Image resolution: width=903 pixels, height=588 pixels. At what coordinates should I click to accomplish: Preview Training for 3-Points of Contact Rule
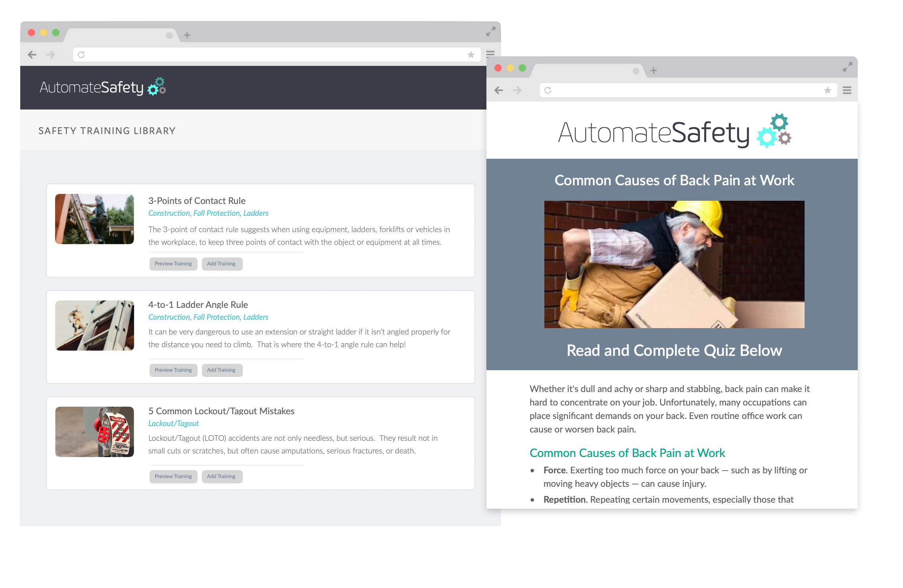(173, 264)
